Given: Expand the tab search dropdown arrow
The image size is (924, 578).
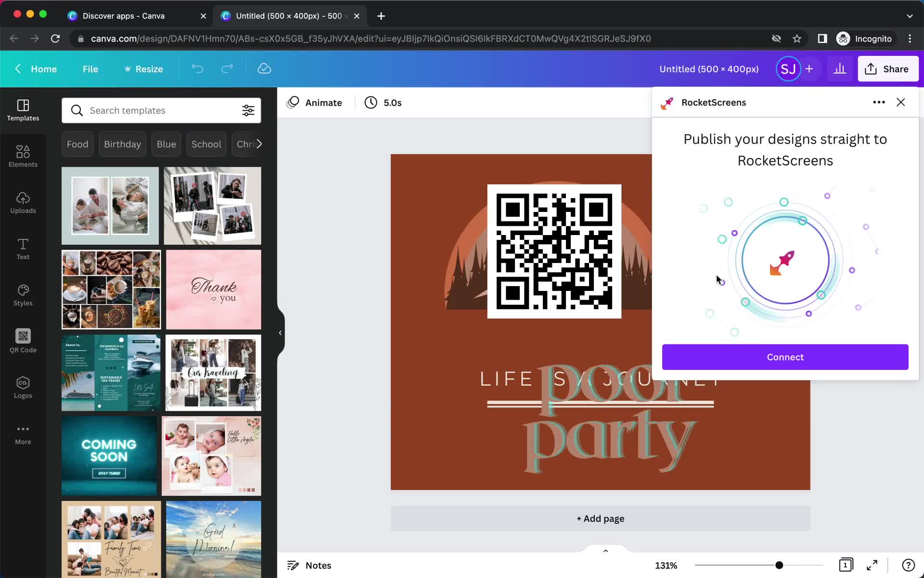Looking at the screenshot, I should click(910, 16).
